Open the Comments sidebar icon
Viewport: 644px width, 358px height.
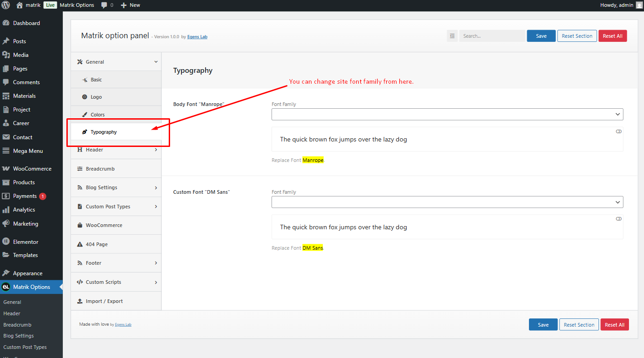[x=6, y=82]
